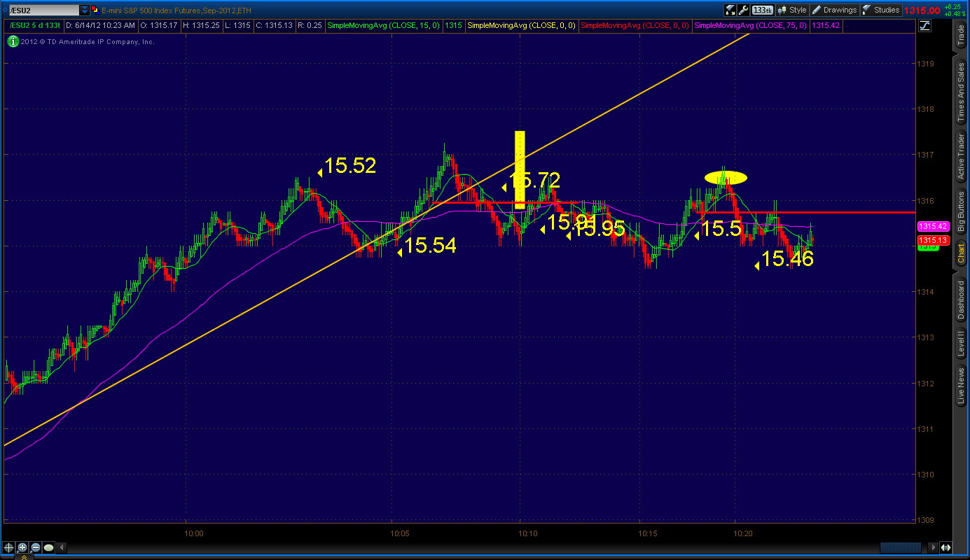
Task: Open the Live News side tab
Action: point(962,386)
